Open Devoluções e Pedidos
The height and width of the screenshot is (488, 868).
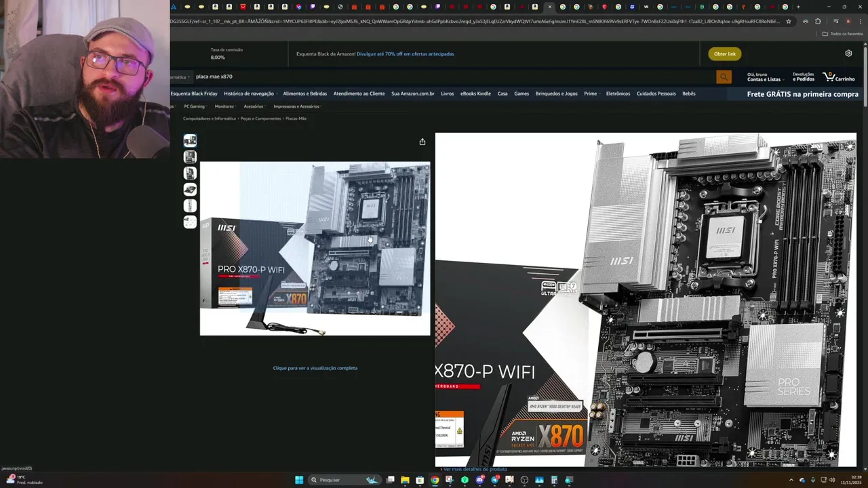pyautogui.click(x=803, y=77)
